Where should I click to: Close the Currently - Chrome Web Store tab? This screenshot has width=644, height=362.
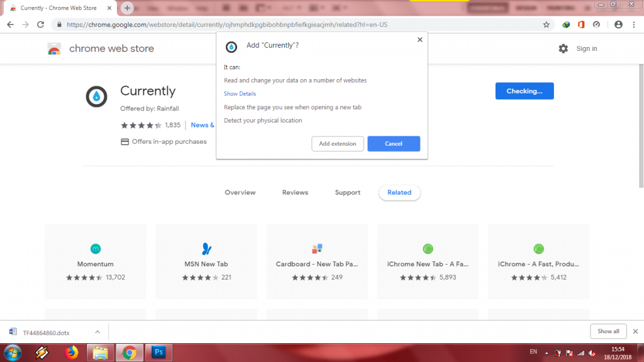click(109, 8)
